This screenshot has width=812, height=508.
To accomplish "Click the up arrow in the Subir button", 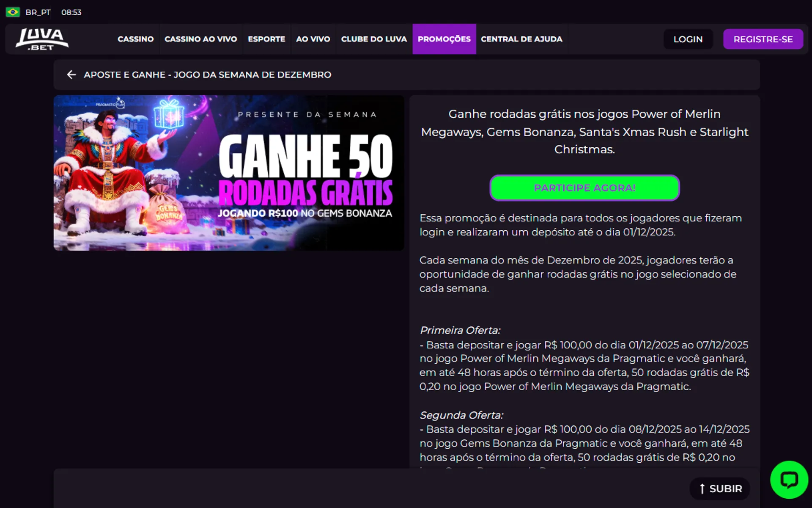I will point(702,489).
